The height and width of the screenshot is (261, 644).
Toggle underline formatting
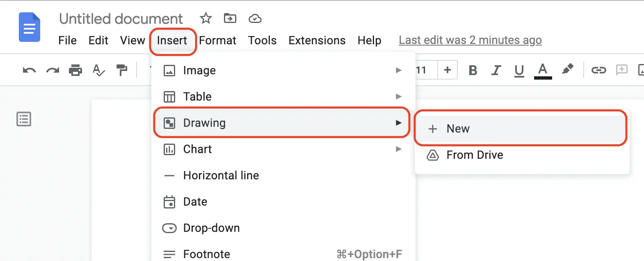[519, 70]
